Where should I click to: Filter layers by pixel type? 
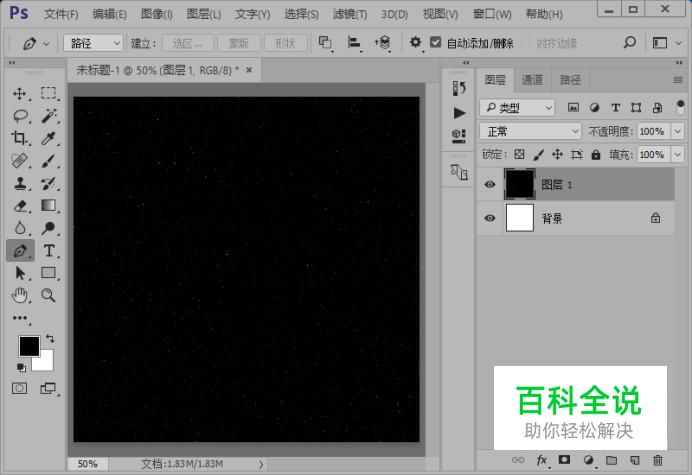pyautogui.click(x=573, y=107)
